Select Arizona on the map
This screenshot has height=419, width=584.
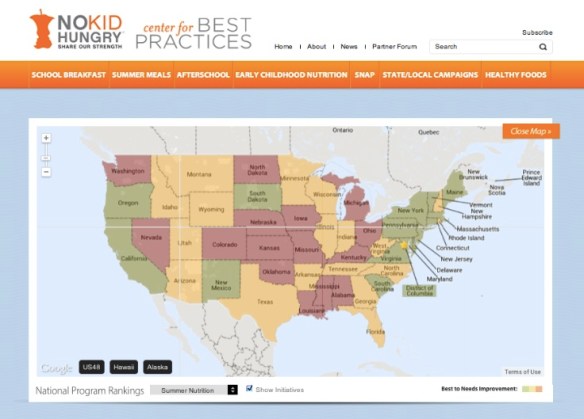click(185, 280)
